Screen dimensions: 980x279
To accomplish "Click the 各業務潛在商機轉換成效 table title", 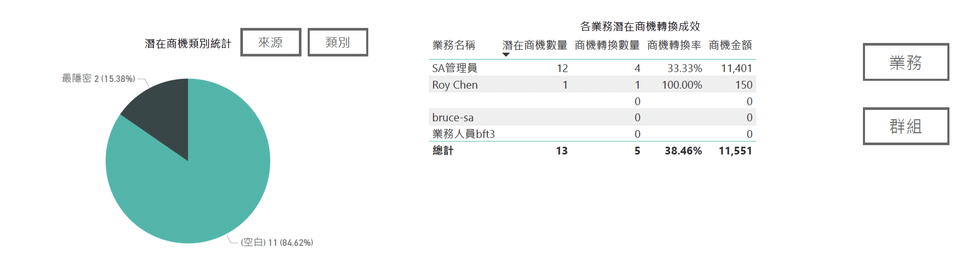I will click(640, 26).
